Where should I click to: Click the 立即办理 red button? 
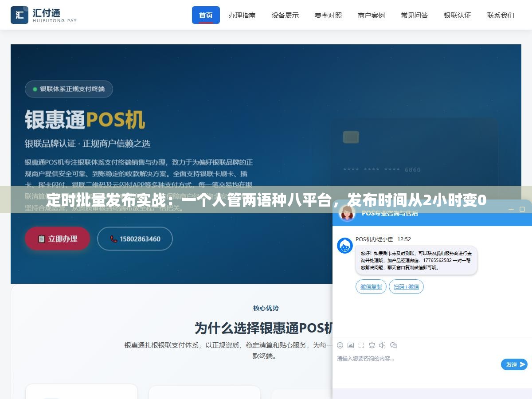pos(58,239)
